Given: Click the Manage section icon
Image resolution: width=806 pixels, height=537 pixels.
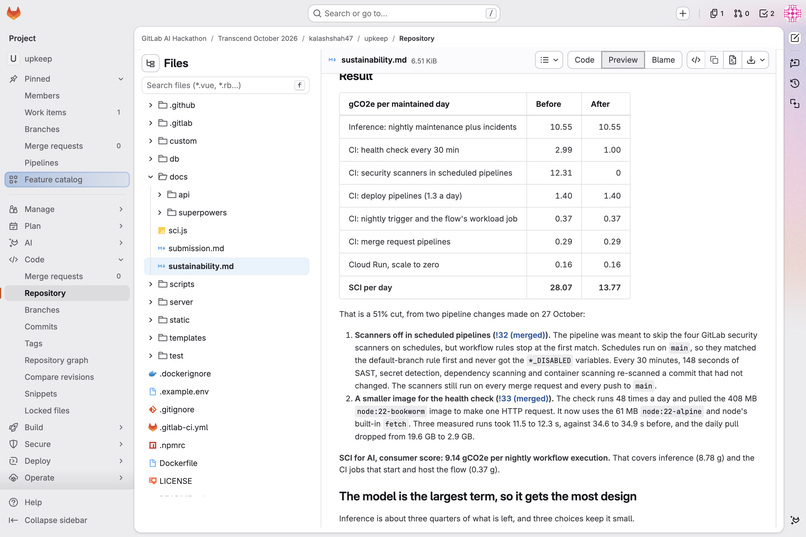Looking at the screenshot, I should point(13,209).
